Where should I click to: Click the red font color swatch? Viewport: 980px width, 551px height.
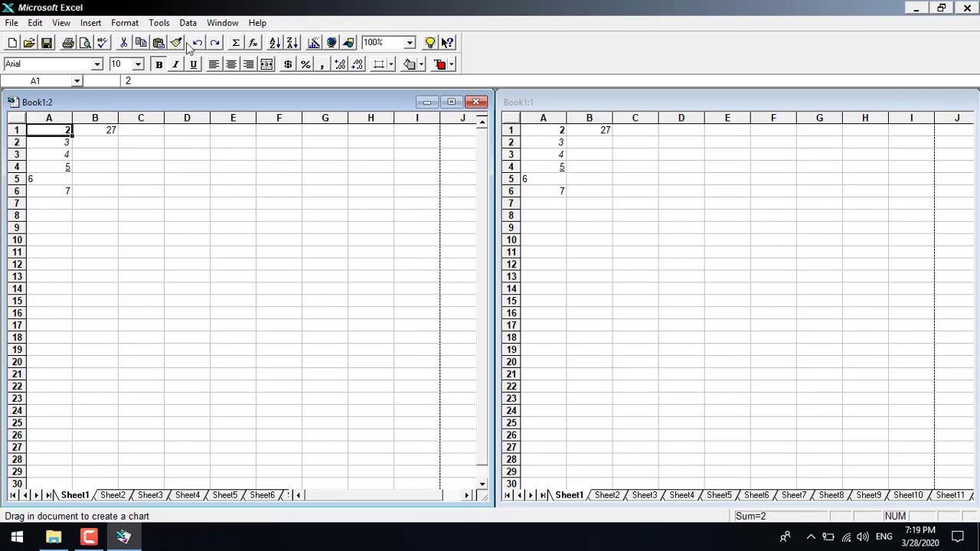click(440, 64)
